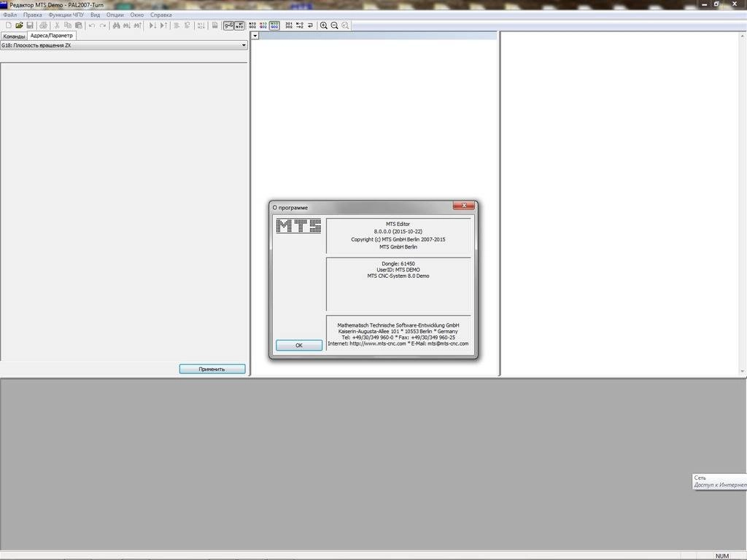Viewport: 747px width, 560px height.
Task: Open the small dropdown arrow above the editor pane
Action: pyautogui.click(x=255, y=36)
